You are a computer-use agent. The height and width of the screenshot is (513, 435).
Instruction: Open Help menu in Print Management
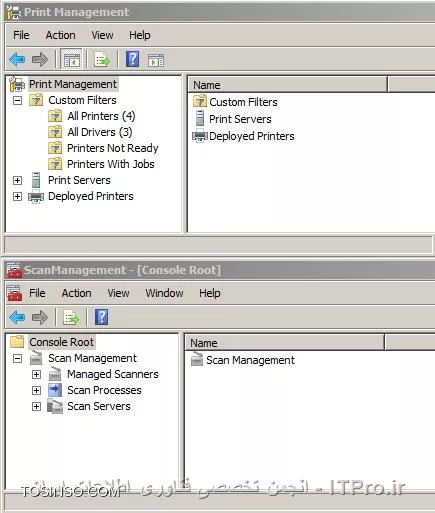(140, 35)
